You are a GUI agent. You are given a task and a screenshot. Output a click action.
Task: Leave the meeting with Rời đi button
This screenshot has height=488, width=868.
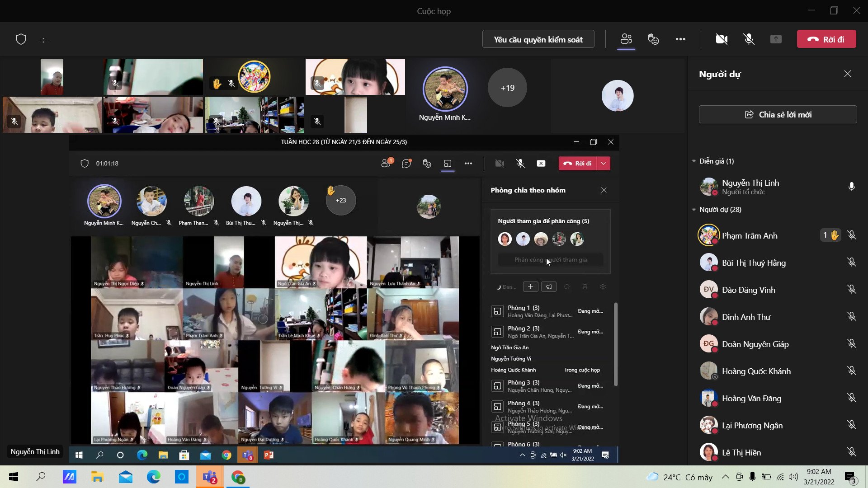[x=826, y=39]
